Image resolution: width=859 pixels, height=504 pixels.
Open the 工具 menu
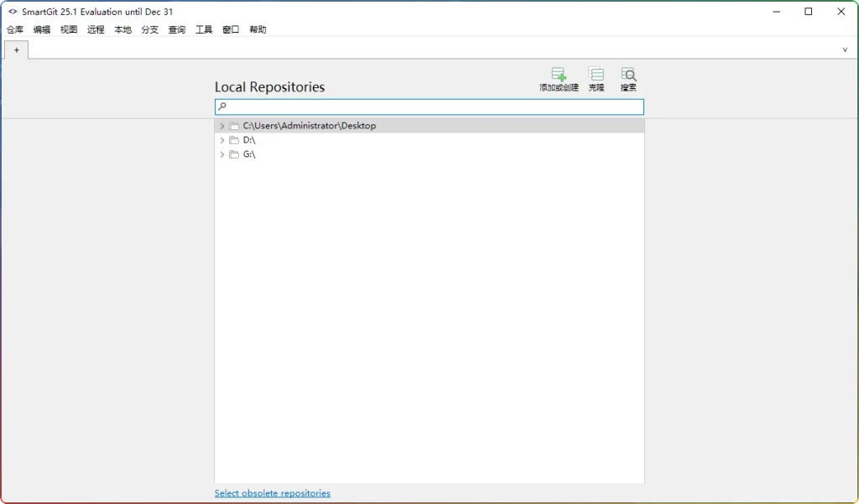click(x=203, y=29)
